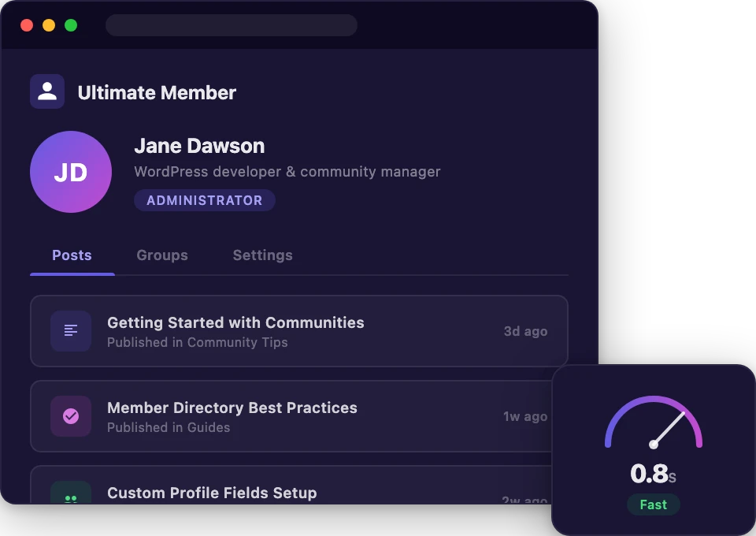Click the Member Directory checkmark icon
The width and height of the screenshot is (756, 536).
tap(71, 416)
